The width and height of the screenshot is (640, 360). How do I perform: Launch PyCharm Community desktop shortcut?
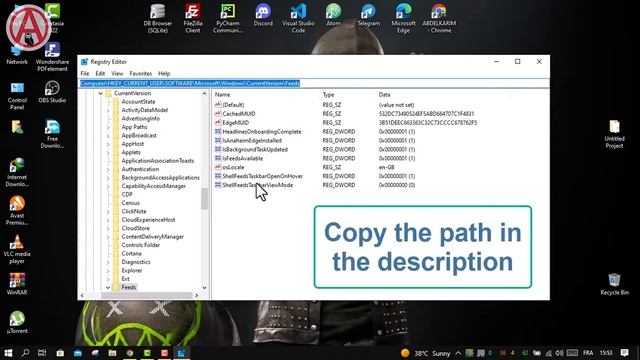228,18
